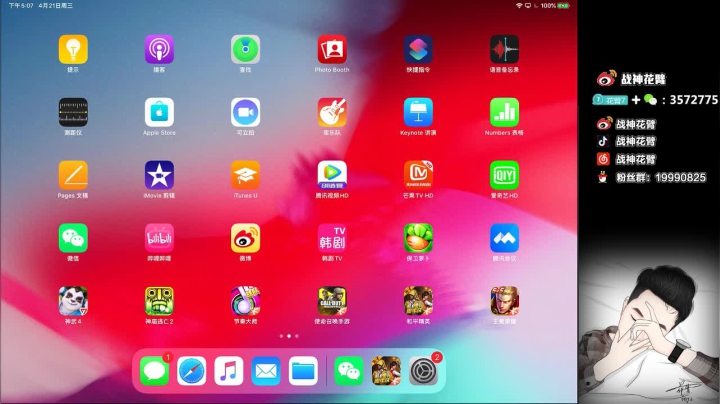Image resolution: width=720 pixels, height=404 pixels.
Task: Open the Measure ruler app
Action: [x=73, y=112]
